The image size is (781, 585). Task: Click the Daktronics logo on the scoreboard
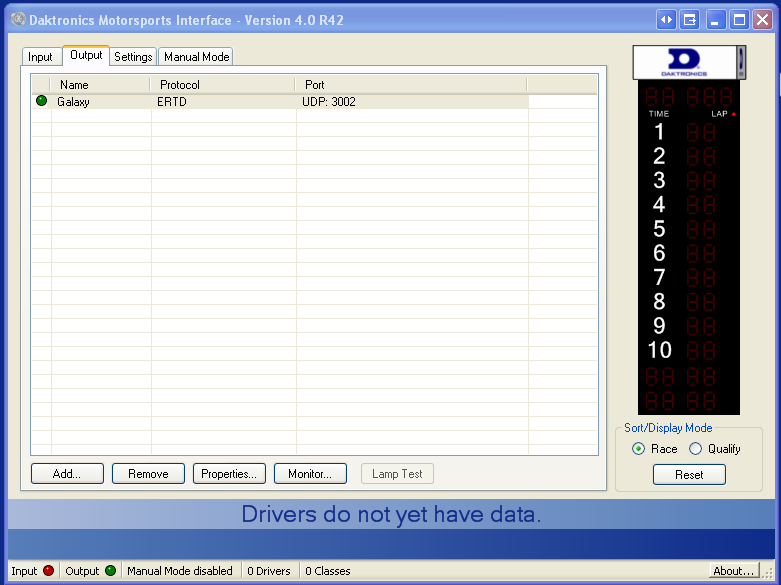click(x=685, y=62)
